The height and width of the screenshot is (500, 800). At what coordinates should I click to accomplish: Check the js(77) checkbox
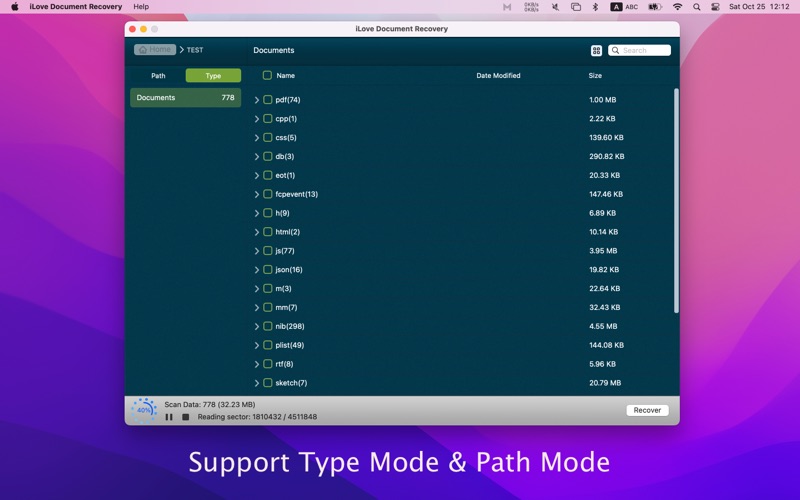(267, 251)
